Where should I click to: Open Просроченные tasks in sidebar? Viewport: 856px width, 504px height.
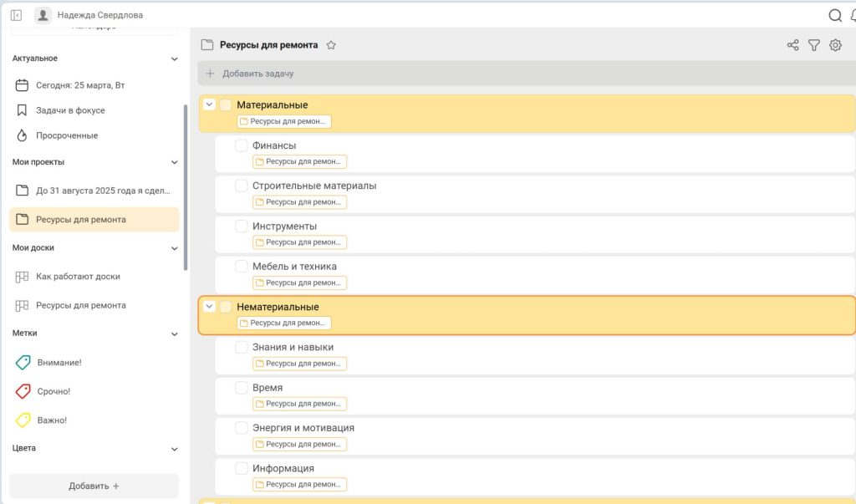(66, 135)
